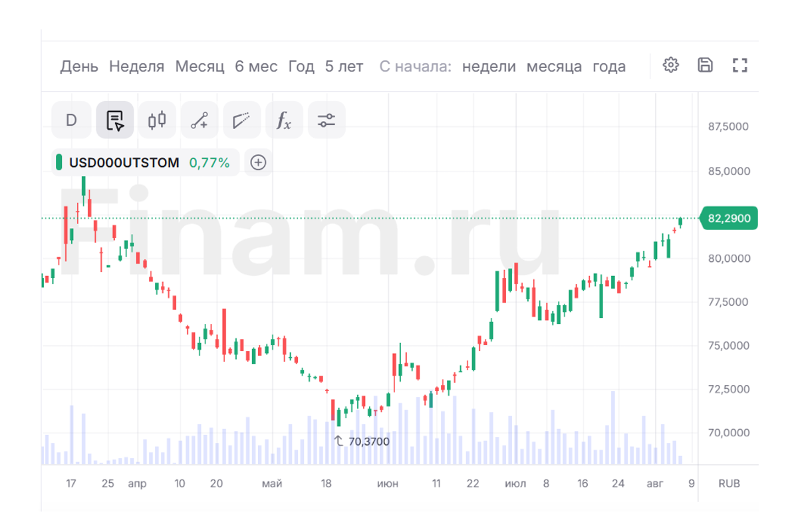
Task: Open chart display sliders settings
Action: pyautogui.click(x=327, y=120)
